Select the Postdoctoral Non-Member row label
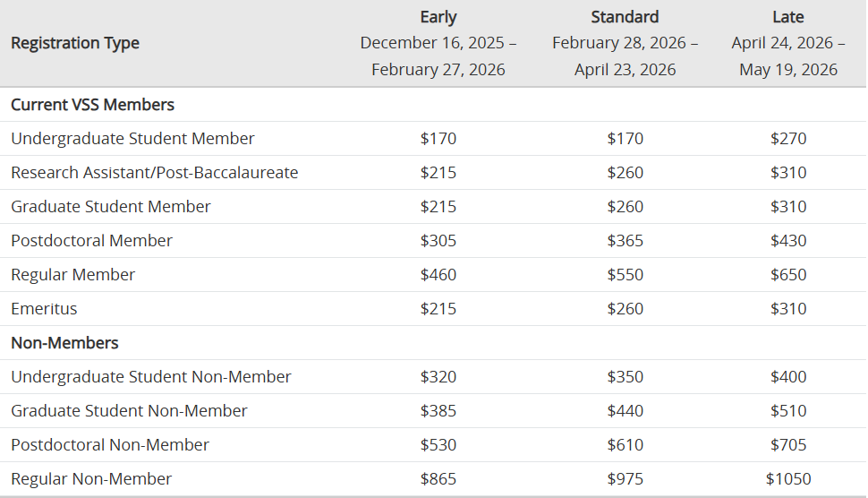 [110, 445]
